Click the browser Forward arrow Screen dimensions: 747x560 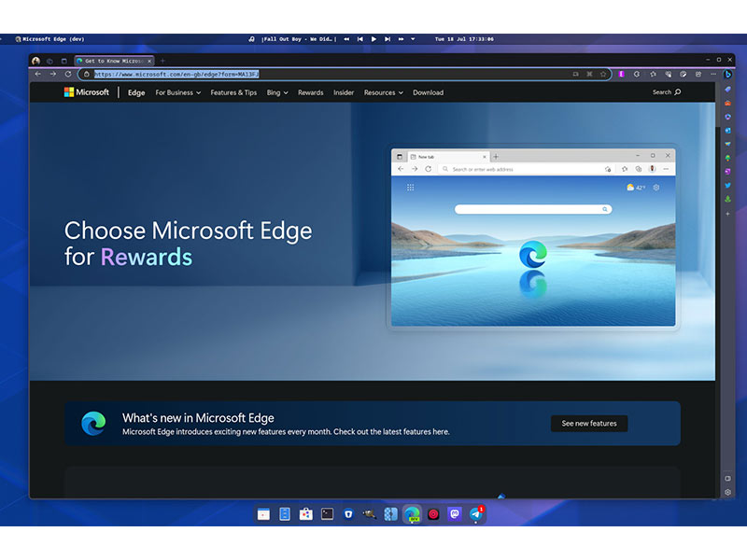[53, 75]
